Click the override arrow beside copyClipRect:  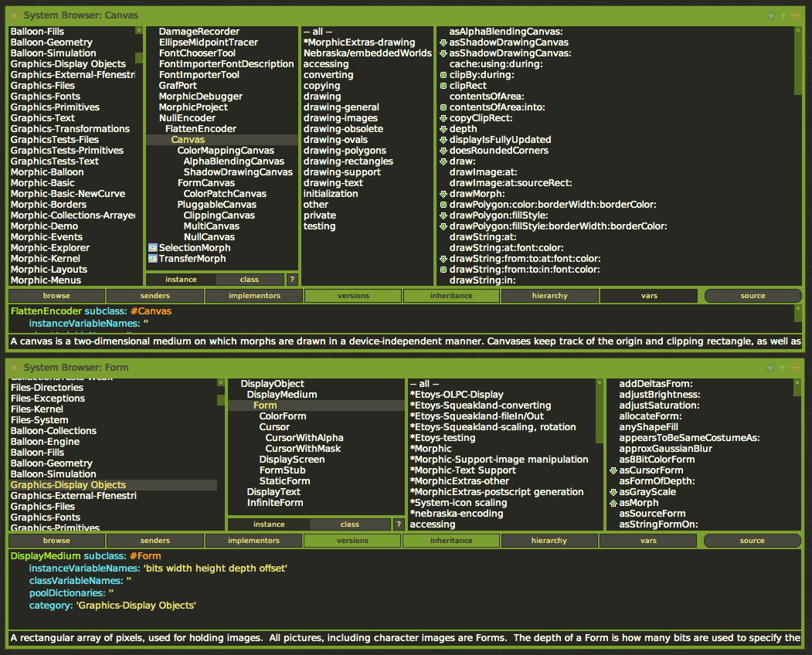443,119
